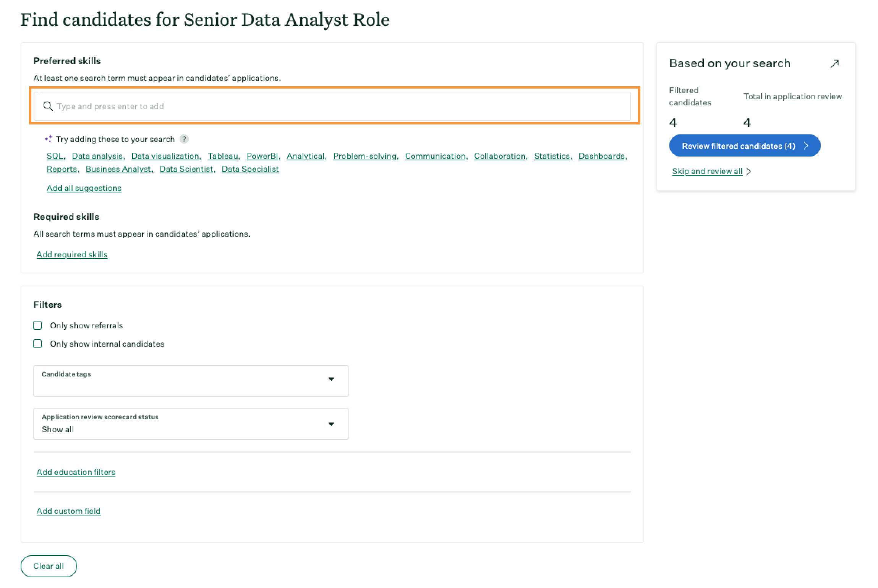Click Add all suggestions link
Image resolution: width=878 pixels, height=588 pixels.
[x=84, y=188]
